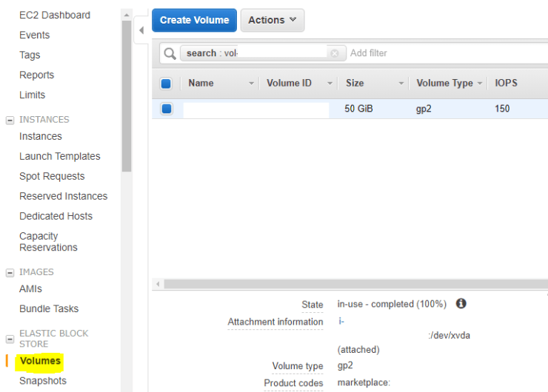The width and height of the screenshot is (548, 392).
Task: Select Volumes in the sidebar
Action: click(40, 361)
